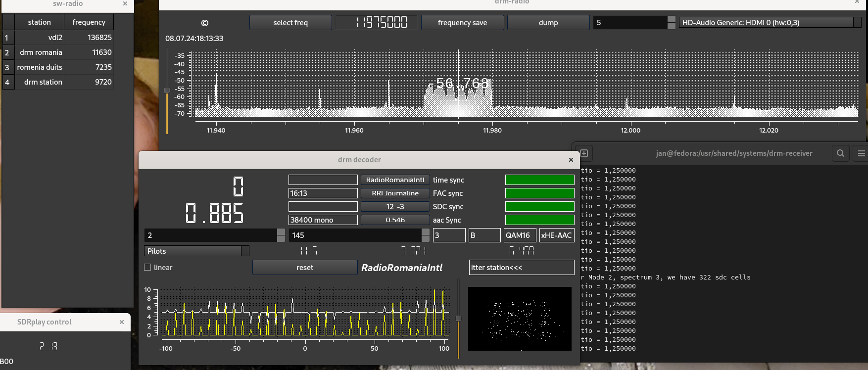Click the scrolling text message field

(x=522, y=268)
